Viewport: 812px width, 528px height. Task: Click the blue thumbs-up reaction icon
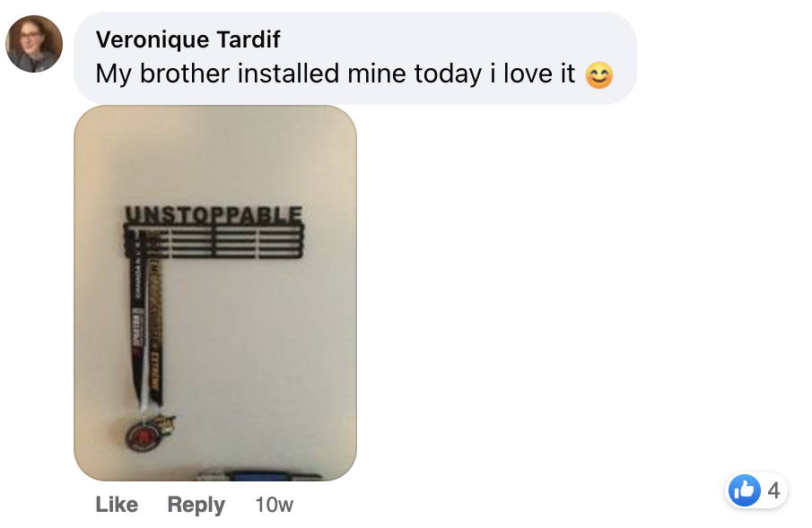click(x=744, y=489)
